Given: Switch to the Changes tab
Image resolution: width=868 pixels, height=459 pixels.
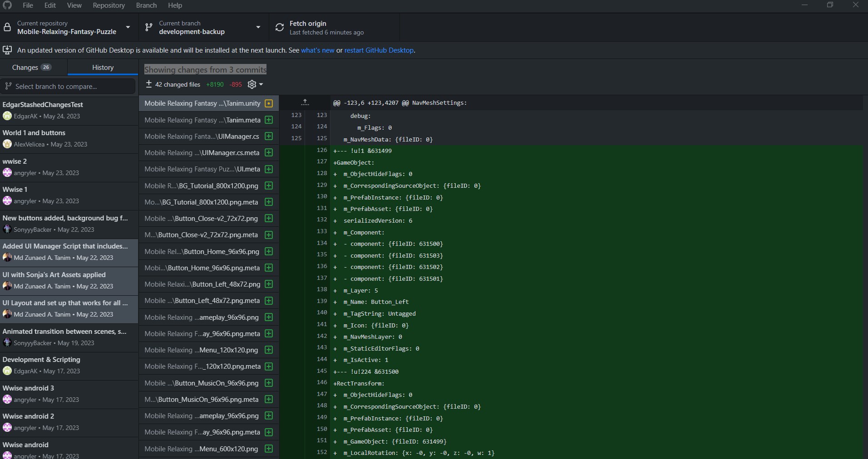Looking at the screenshot, I should coord(34,67).
